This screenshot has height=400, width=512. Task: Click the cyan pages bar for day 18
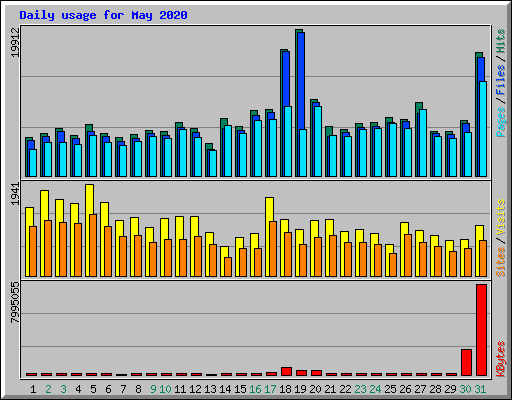click(x=288, y=141)
